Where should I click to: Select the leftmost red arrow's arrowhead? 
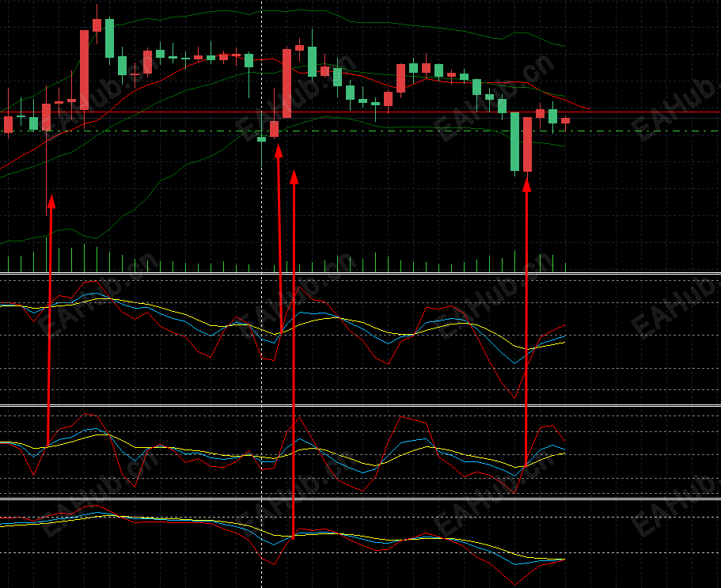pos(51,201)
